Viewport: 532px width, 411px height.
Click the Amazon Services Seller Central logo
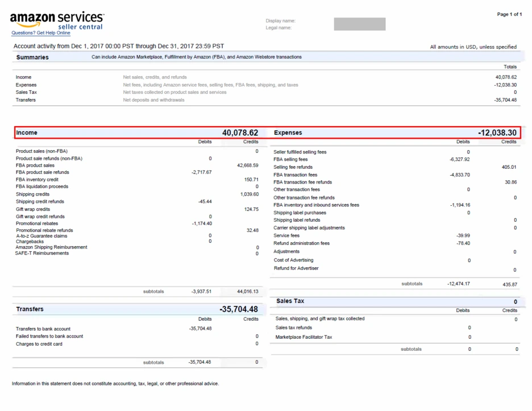tap(57, 21)
